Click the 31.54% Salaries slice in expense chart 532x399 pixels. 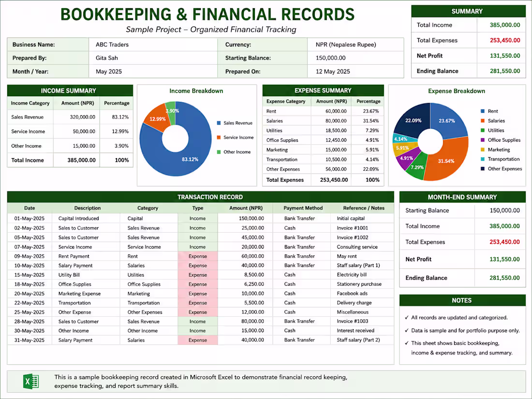pyautogui.click(x=446, y=161)
